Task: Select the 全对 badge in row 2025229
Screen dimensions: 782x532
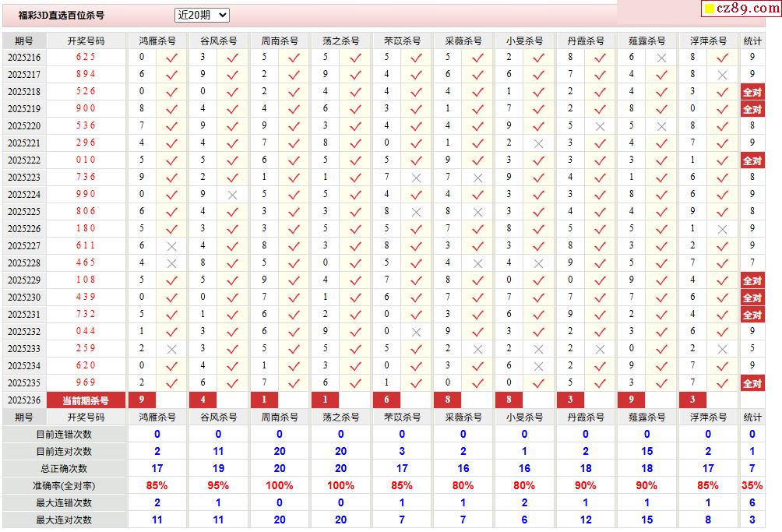Action: tap(752, 280)
